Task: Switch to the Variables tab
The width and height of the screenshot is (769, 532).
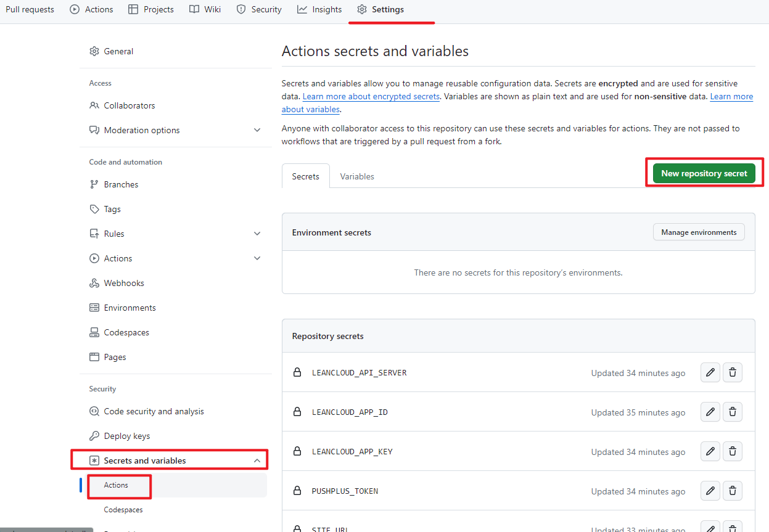Action: click(x=357, y=176)
